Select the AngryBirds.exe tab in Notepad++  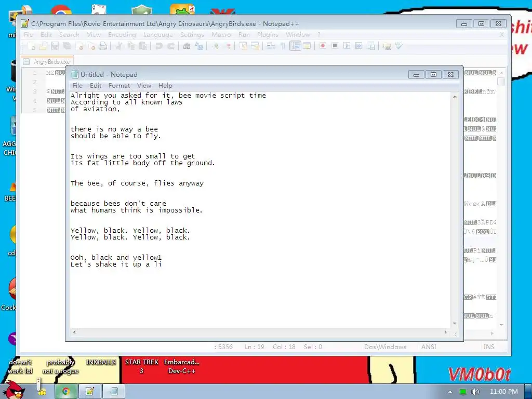(47, 61)
